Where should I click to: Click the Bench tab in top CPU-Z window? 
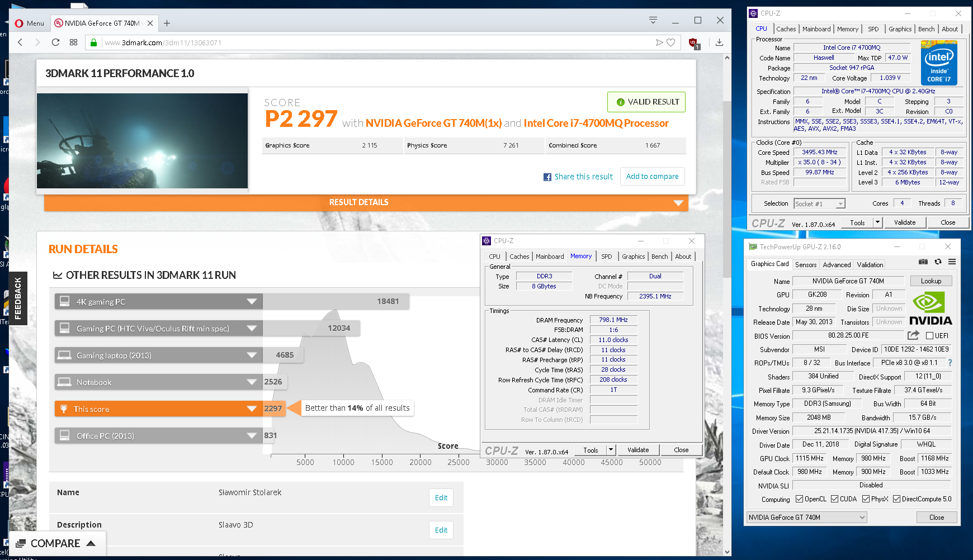(926, 29)
